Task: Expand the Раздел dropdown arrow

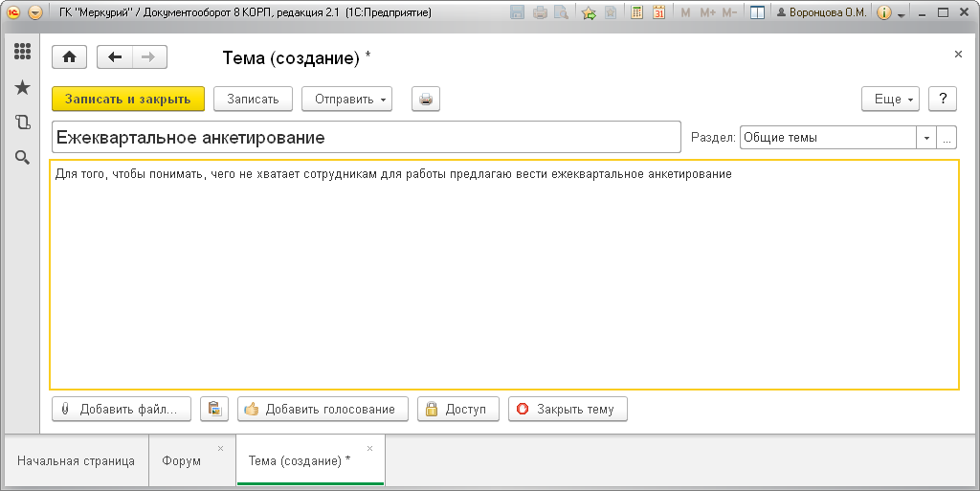Action: [x=926, y=138]
